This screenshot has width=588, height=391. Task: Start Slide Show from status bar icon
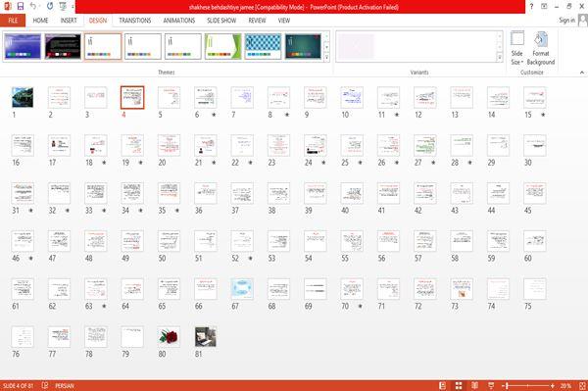491,386
